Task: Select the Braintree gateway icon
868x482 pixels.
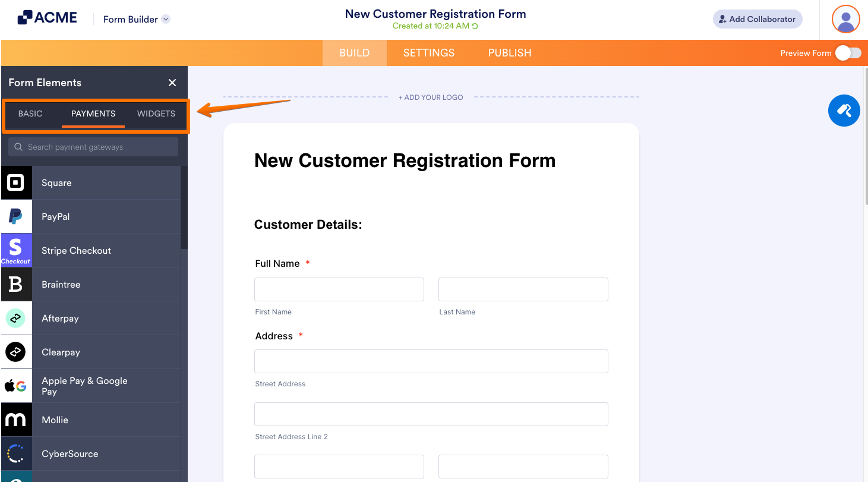Action: point(16,284)
